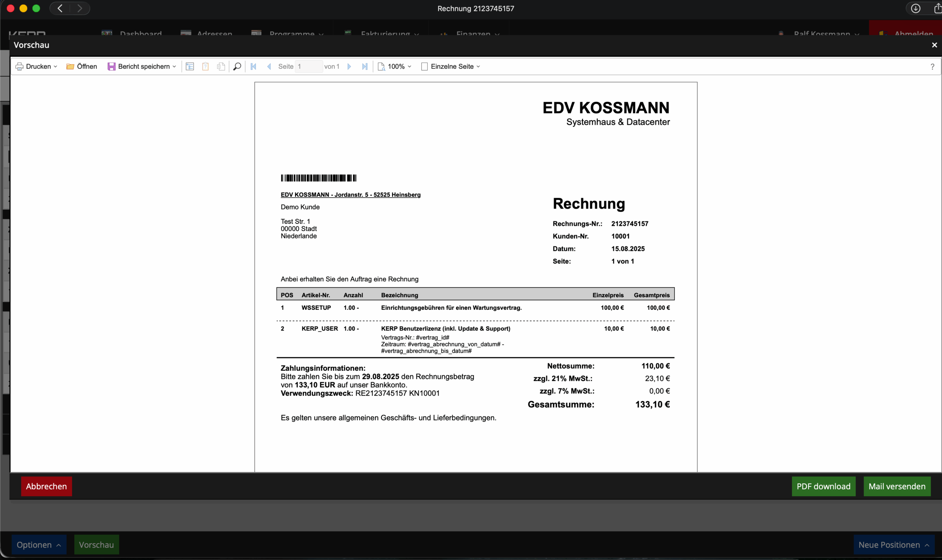Click the customer number 10001
Image resolution: width=942 pixels, height=560 pixels.
(620, 236)
